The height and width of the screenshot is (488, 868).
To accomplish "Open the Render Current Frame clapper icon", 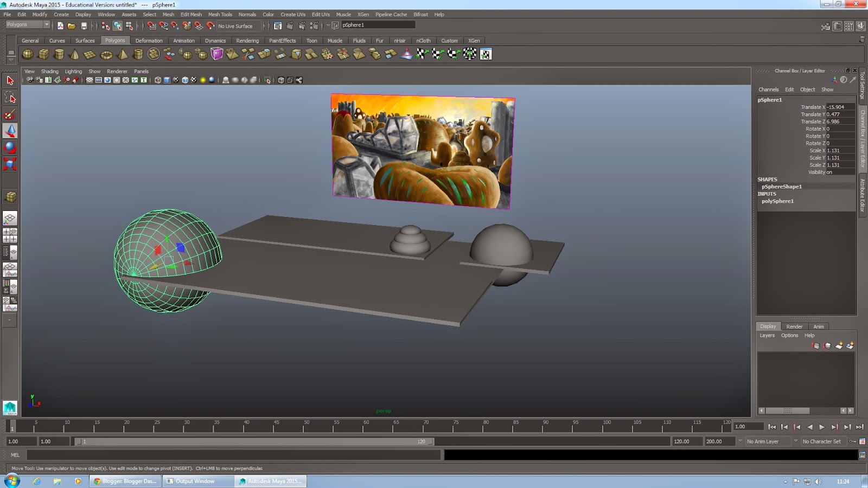I will pos(290,25).
